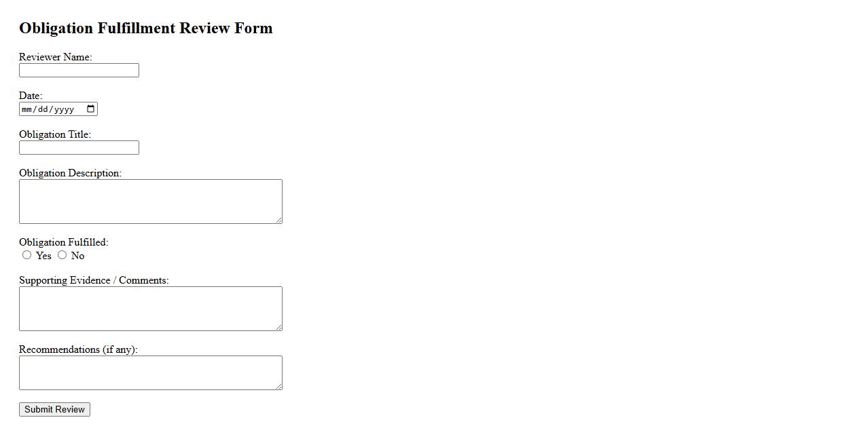Select the No radio button

pyautogui.click(x=62, y=255)
